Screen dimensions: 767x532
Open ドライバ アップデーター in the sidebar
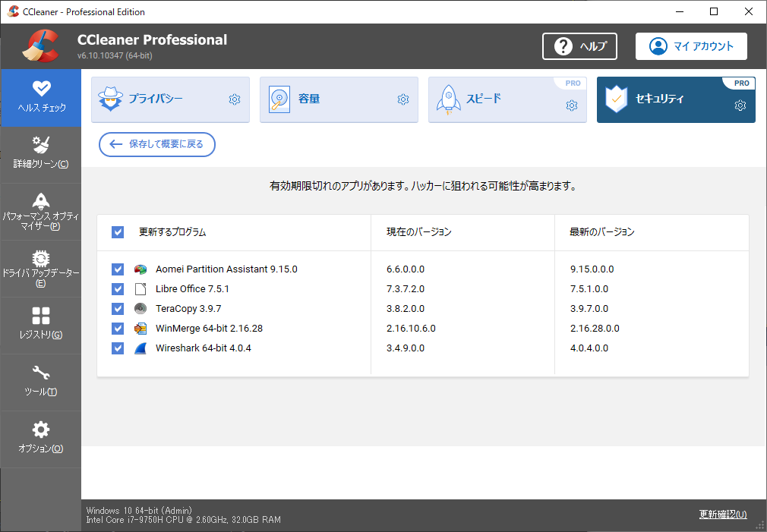click(41, 269)
